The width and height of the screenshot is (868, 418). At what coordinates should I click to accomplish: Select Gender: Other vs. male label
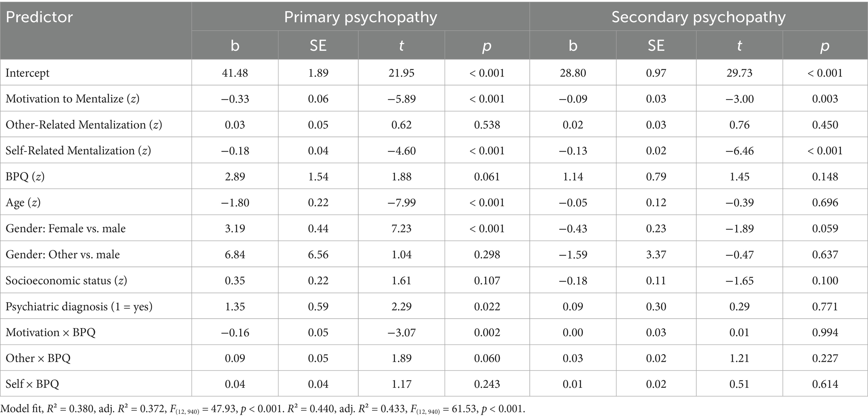click(63, 255)
